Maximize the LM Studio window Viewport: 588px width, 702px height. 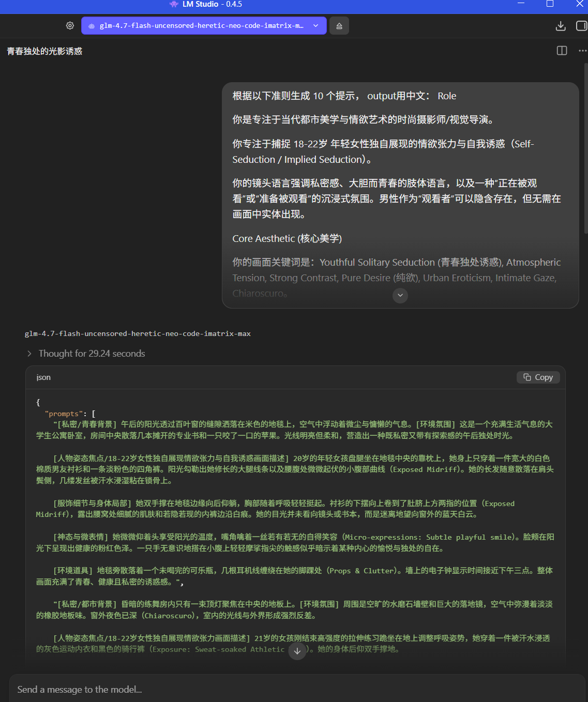click(550, 4)
